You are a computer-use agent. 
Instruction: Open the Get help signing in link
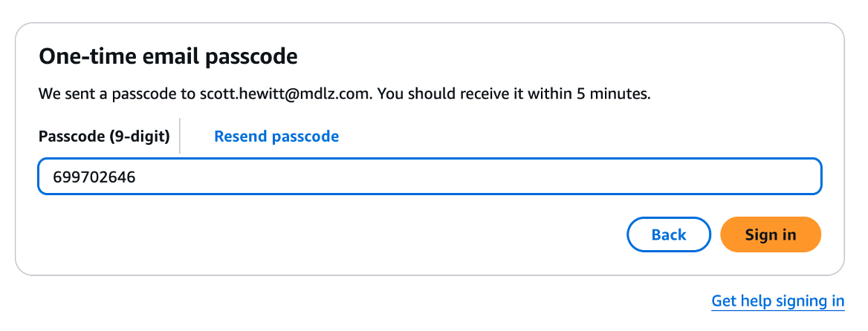pos(777,301)
